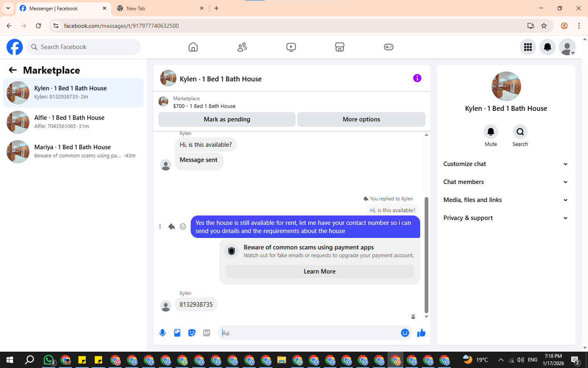Expand Media, files and links section
The height and width of the screenshot is (368, 588).
click(506, 200)
